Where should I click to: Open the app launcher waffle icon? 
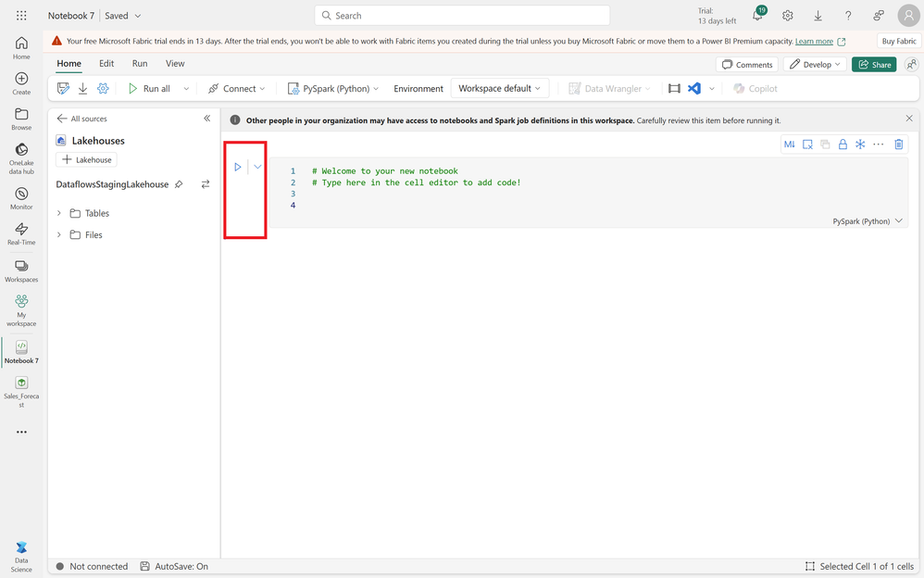pyautogui.click(x=21, y=16)
